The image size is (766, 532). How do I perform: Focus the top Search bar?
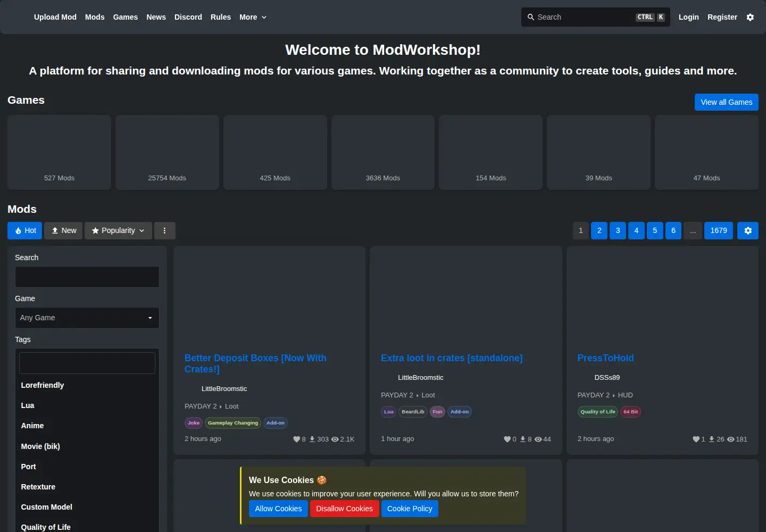(596, 17)
